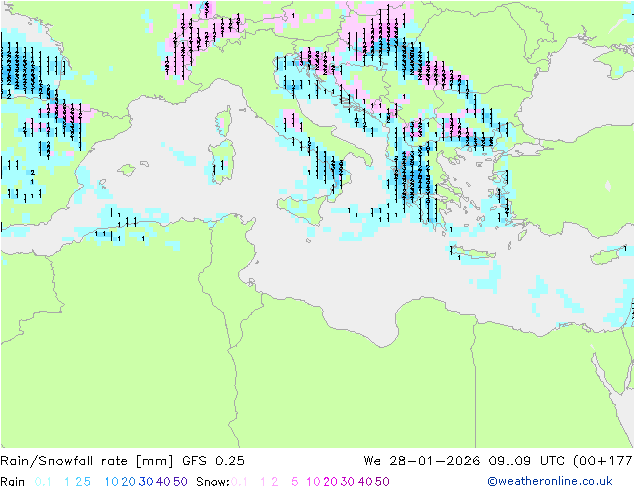The image size is (634, 490).
Task: Click the "Snow:" legend label
Action: 213,482
